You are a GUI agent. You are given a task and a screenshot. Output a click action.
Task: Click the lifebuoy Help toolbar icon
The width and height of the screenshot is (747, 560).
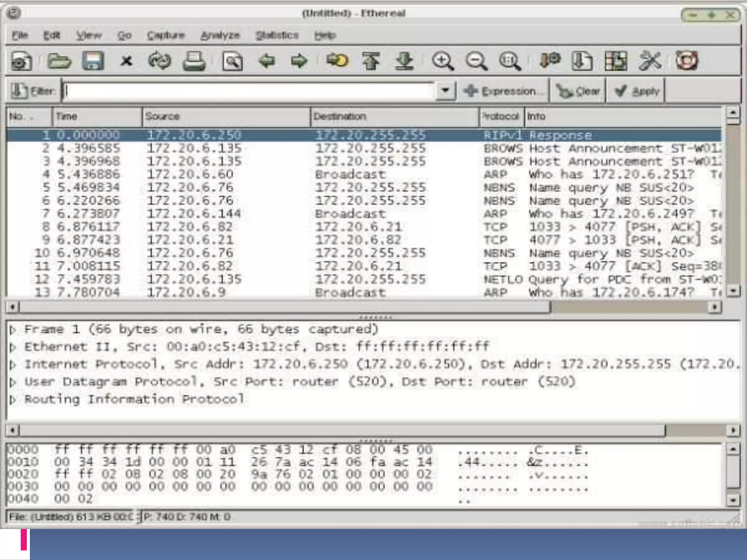click(687, 61)
